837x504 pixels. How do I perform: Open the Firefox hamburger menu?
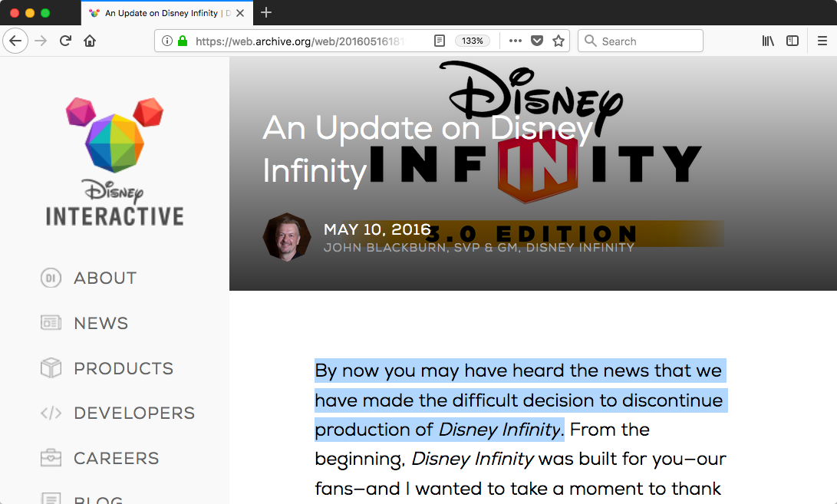coord(822,41)
